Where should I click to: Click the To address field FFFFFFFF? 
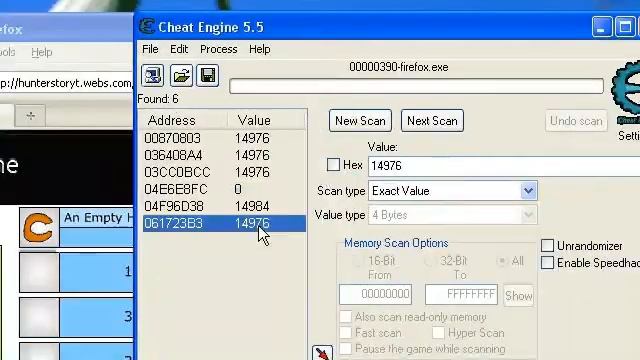461,294
